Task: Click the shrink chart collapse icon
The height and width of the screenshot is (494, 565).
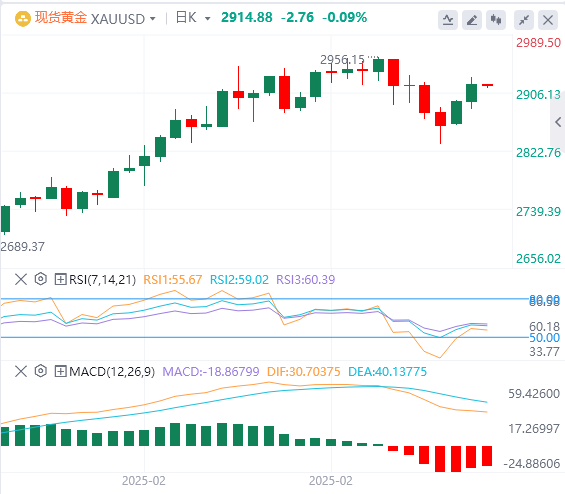Action: pyautogui.click(x=524, y=19)
